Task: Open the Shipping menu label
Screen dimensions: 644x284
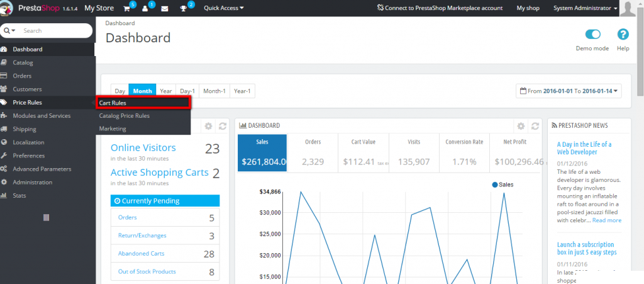Action: coord(25,129)
